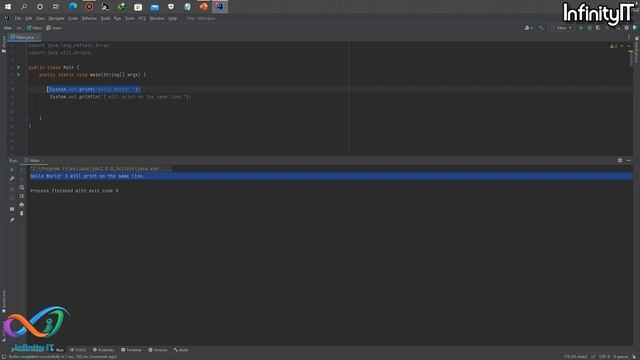
Task: Select the Main tab in Run panel
Action: [x=34, y=160]
